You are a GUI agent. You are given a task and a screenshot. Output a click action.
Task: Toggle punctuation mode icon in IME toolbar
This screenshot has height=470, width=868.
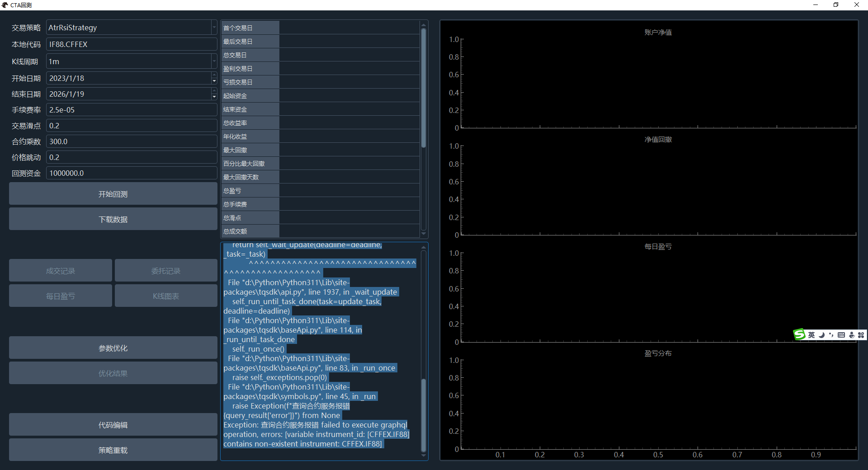831,335
